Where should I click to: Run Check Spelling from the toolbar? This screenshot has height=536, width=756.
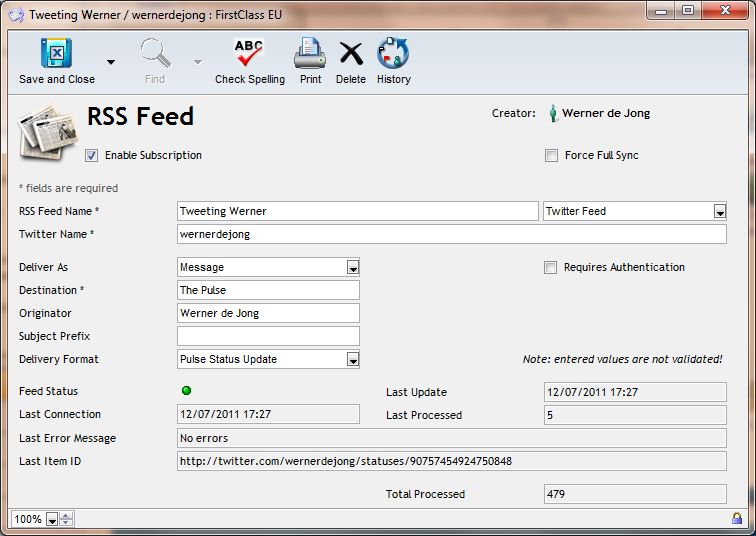(x=249, y=53)
